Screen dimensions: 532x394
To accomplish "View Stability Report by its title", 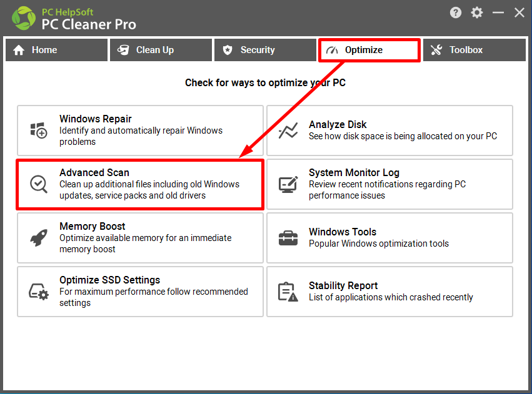I will click(x=343, y=285).
